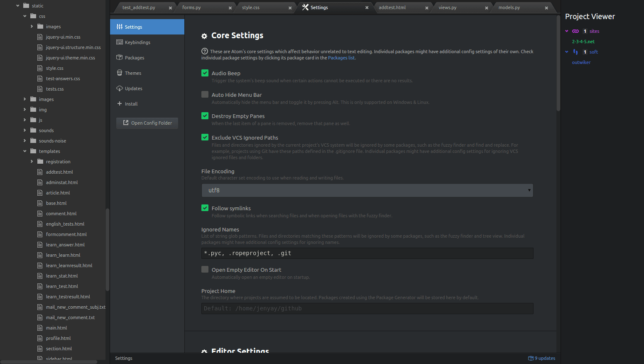Viewport: 644px width, 364px height.
Task: Click the Themes paint bucket icon
Action: coord(120,73)
